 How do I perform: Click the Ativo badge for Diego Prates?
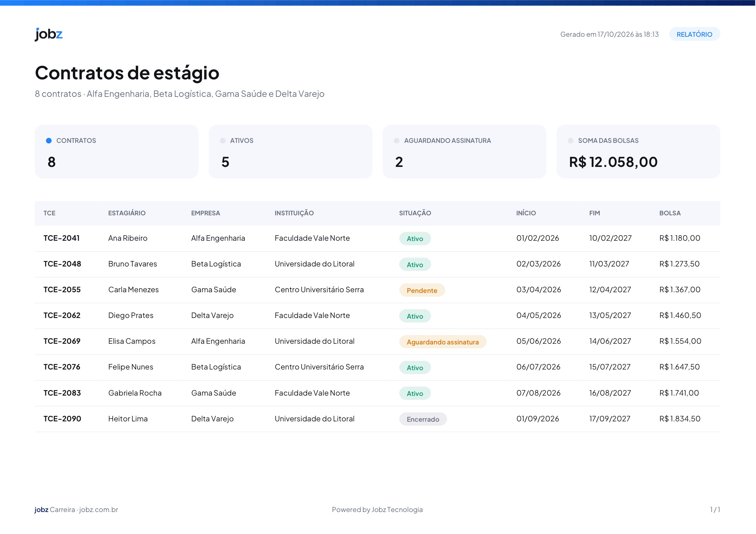click(x=415, y=316)
